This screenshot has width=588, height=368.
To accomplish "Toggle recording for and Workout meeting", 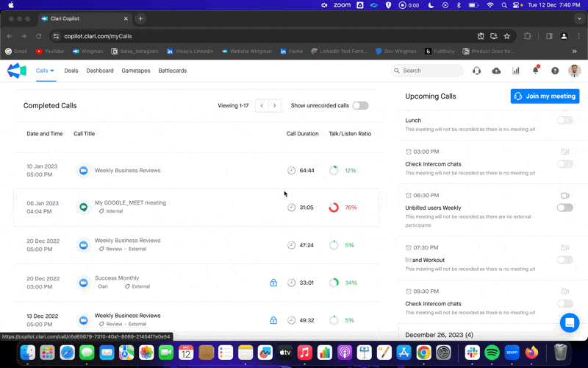I will tap(564, 260).
